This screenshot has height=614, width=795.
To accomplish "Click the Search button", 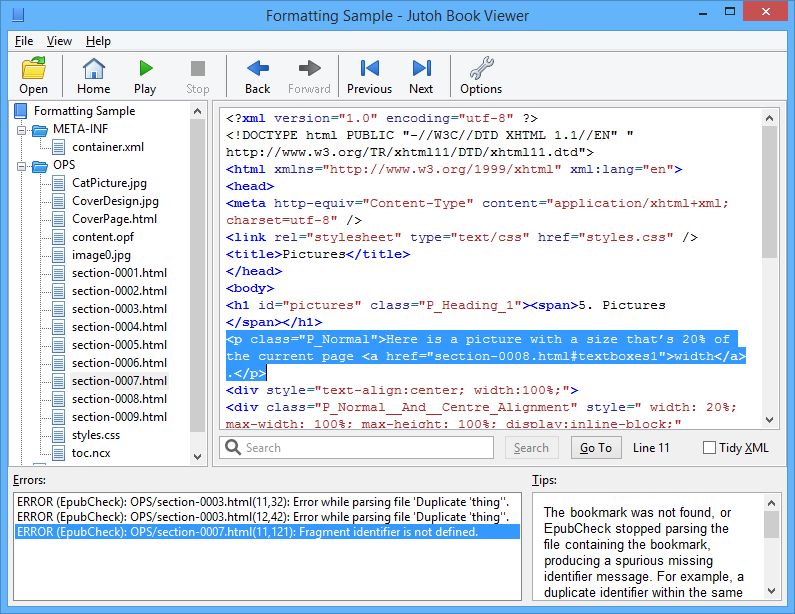I will pos(531,448).
